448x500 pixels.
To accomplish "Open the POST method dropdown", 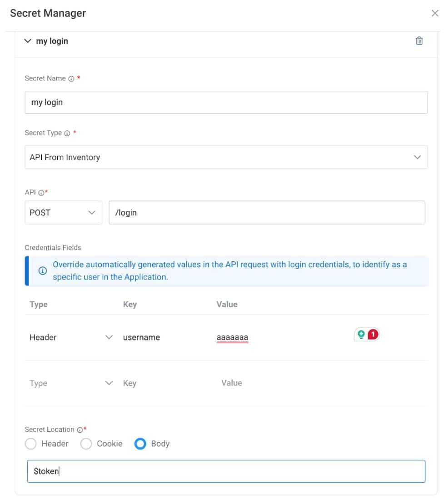I will tap(63, 212).
